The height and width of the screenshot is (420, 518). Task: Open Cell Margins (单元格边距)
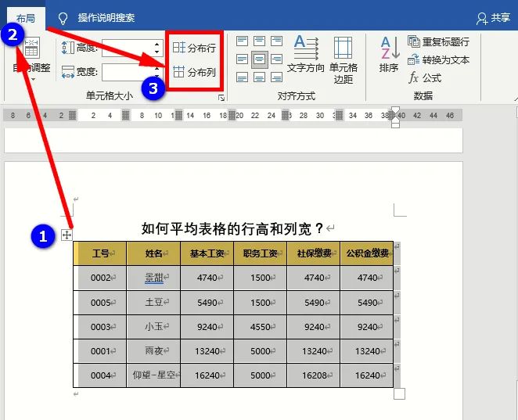pyautogui.click(x=344, y=60)
